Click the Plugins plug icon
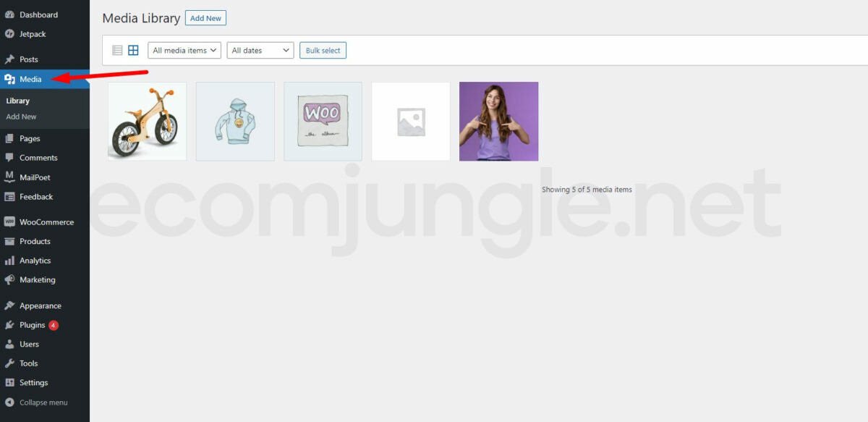Screen dimensions: 868x422 [x=9, y=325]
